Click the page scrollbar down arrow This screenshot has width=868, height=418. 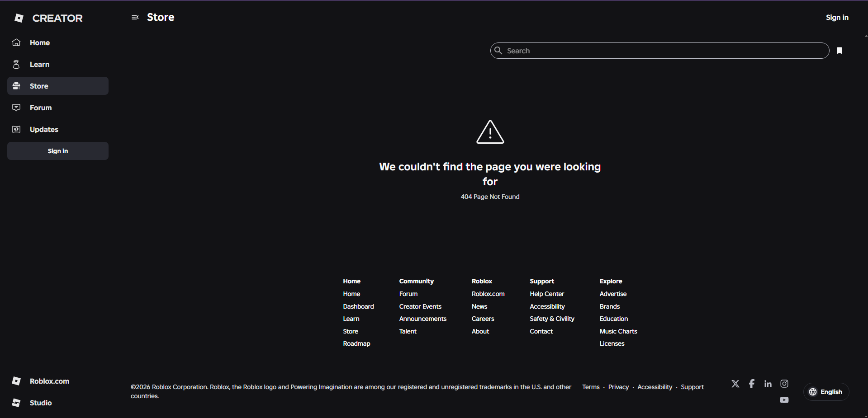pos(866,416)
